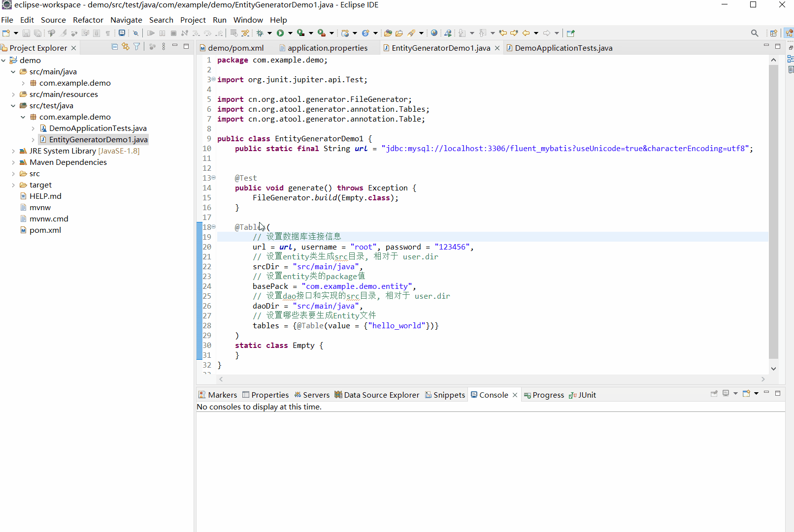The image size is (794, 532).
Task: Click the External Tools run icon
Action: pos(322,33)
